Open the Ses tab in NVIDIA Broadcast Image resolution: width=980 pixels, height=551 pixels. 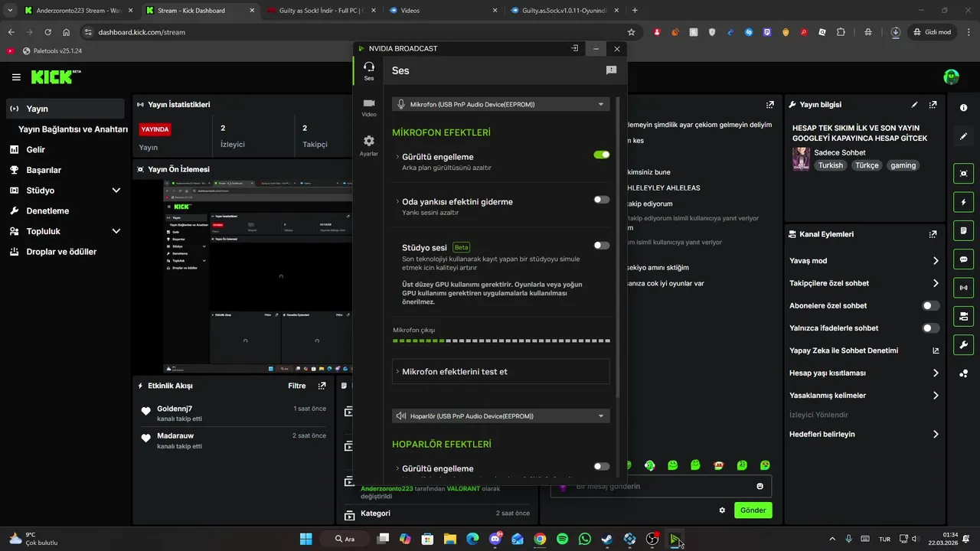(x=369, y=71)
